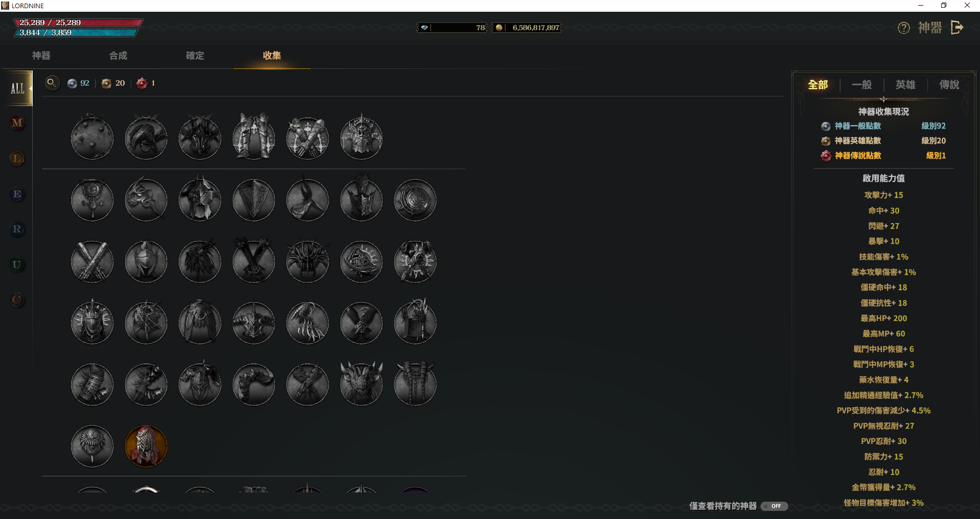This screenshot has height=519, width=980.
Task: Show 傳說 collection stats
Action: [949, 85]
